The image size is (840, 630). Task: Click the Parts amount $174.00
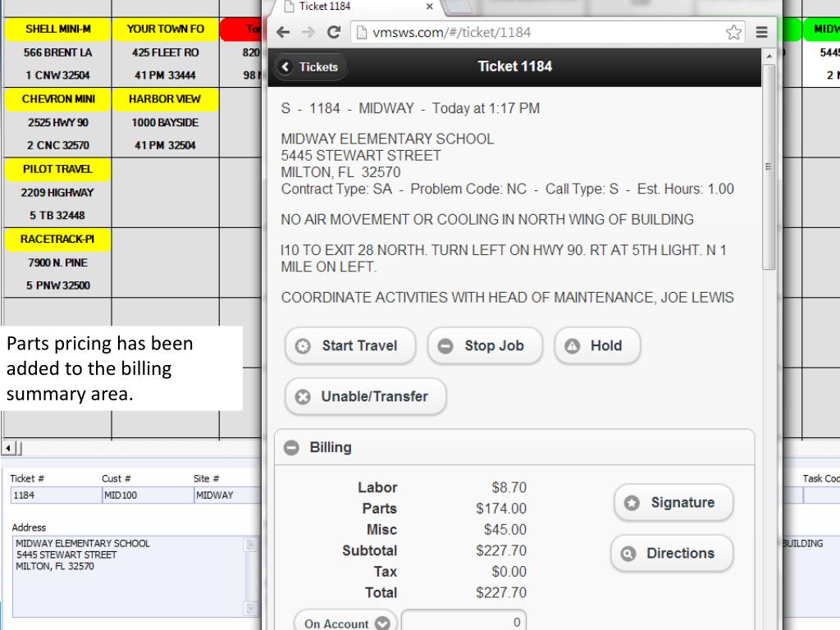[x=501, y=509]
